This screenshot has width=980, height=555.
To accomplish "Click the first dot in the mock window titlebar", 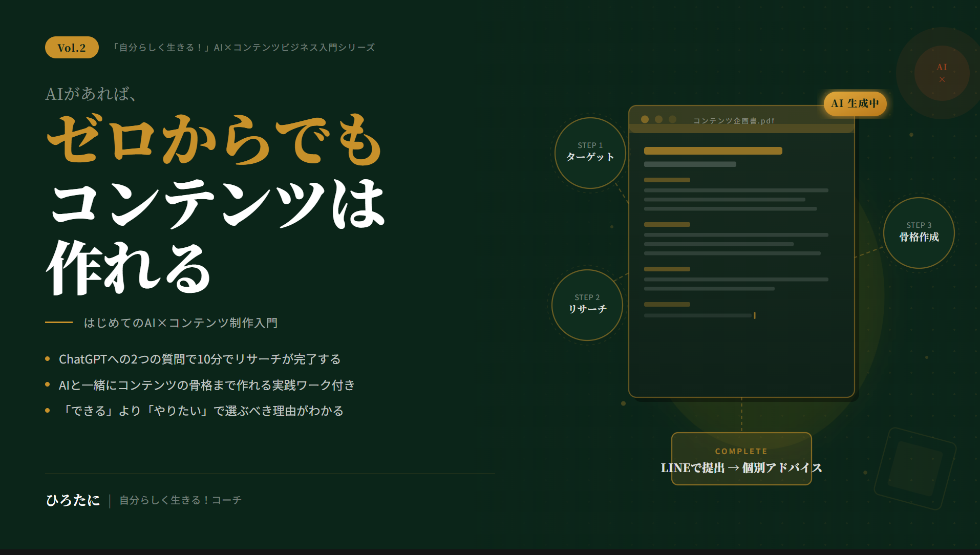I will (645, 119).
